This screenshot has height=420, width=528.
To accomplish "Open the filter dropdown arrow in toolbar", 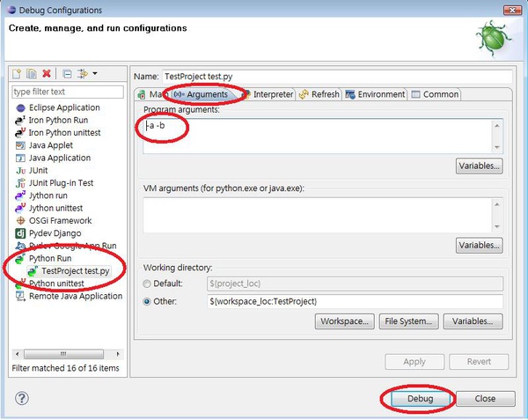I will point(95,73).
